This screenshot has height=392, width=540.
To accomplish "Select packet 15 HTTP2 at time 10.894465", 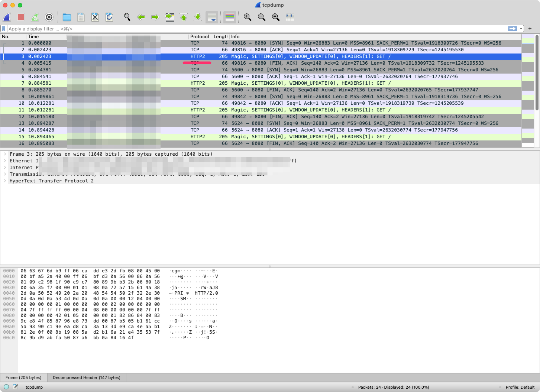I will 261,137.
